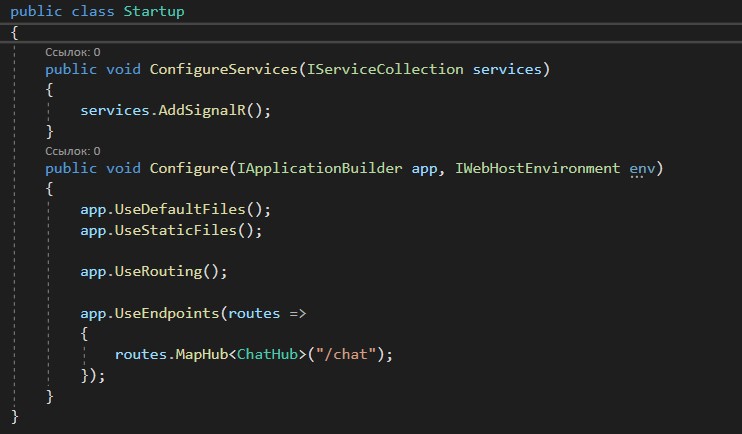Image resolution: width=742 pixels, height=434 pixels.
Task: Click the class keyword on the first line
Action: [93, 11]
